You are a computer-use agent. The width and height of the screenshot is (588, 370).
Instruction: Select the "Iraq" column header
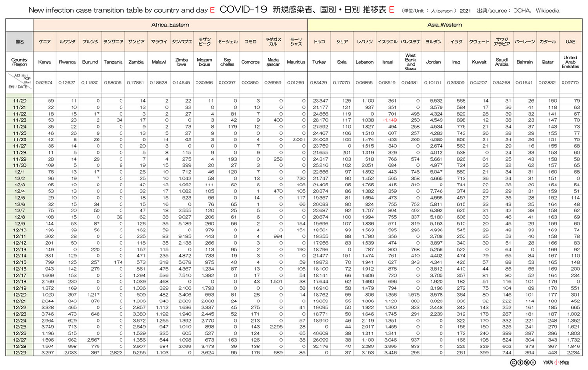click(x=456, y=63)
